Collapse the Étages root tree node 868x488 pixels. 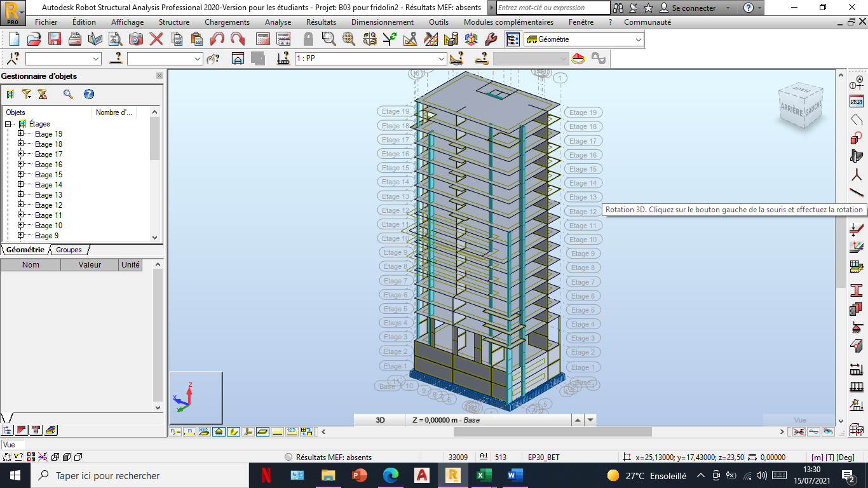click(8, 124)
